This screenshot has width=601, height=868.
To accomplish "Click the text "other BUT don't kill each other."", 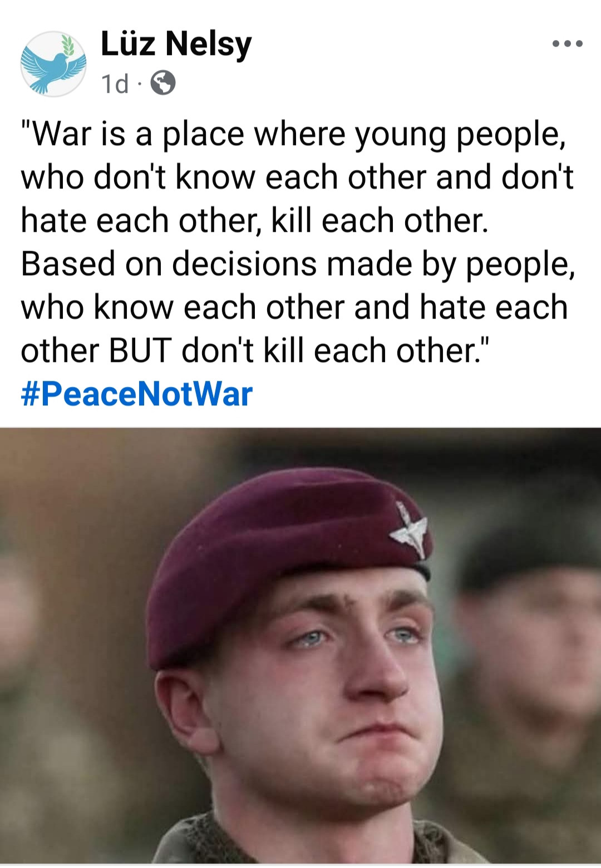I will pos(255,350).
